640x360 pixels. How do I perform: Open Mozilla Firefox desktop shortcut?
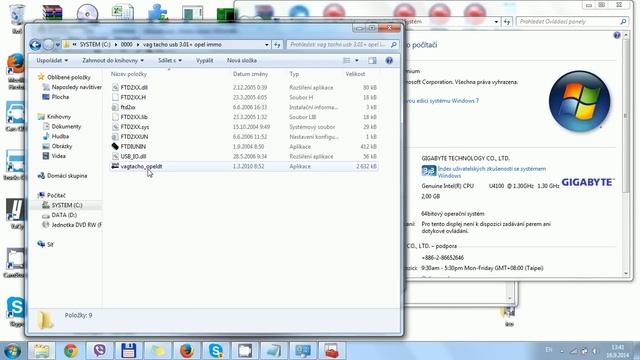click(x=16, y=71)
